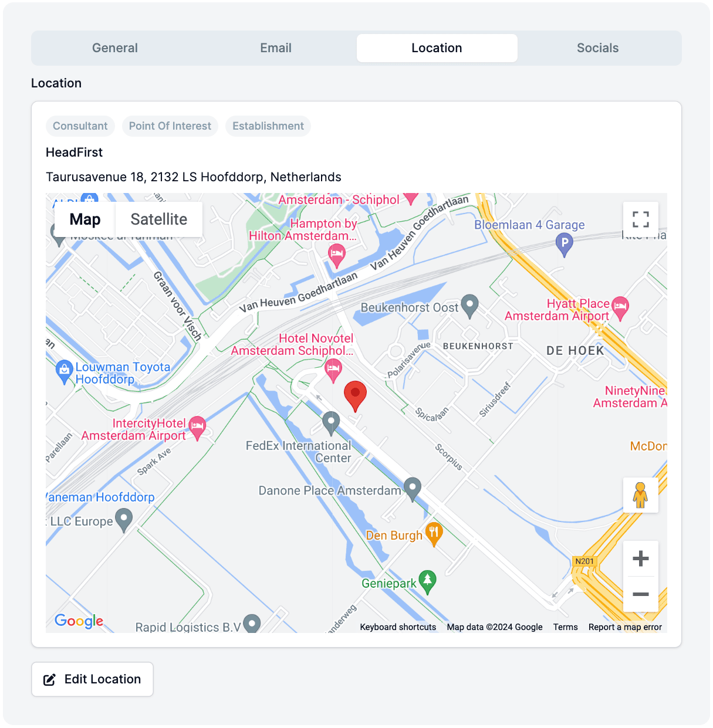Open the Email tab
Viewport: 713px width, 728px height.
click(276, 48)
